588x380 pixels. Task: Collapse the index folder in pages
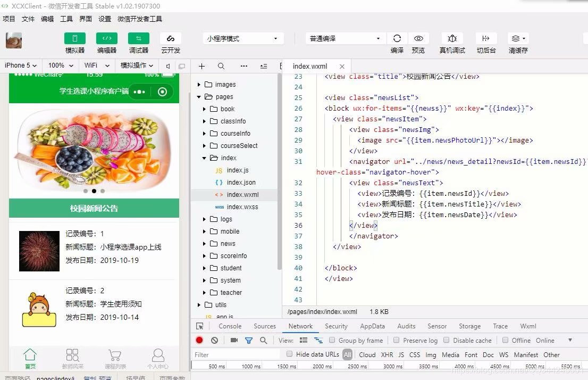204,158
